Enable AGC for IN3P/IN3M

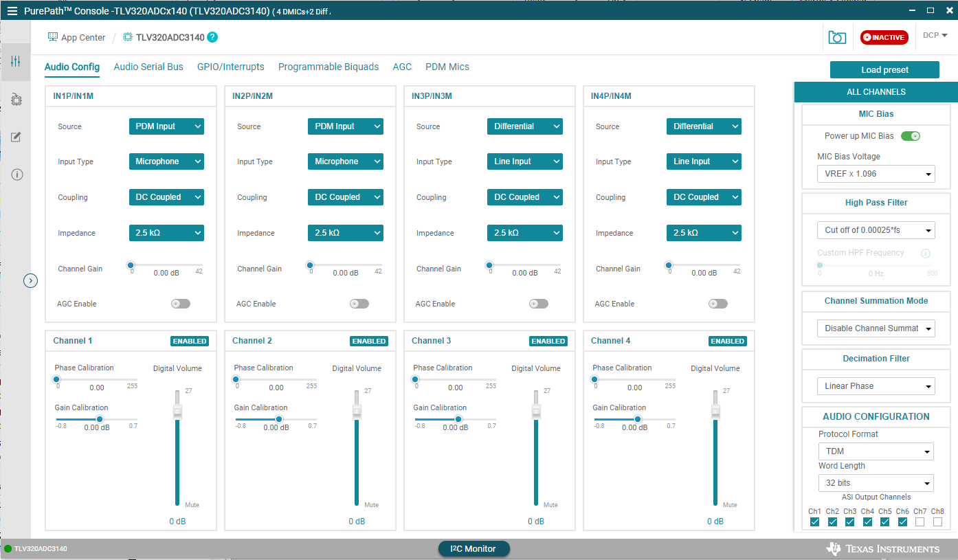click(539, 304)
